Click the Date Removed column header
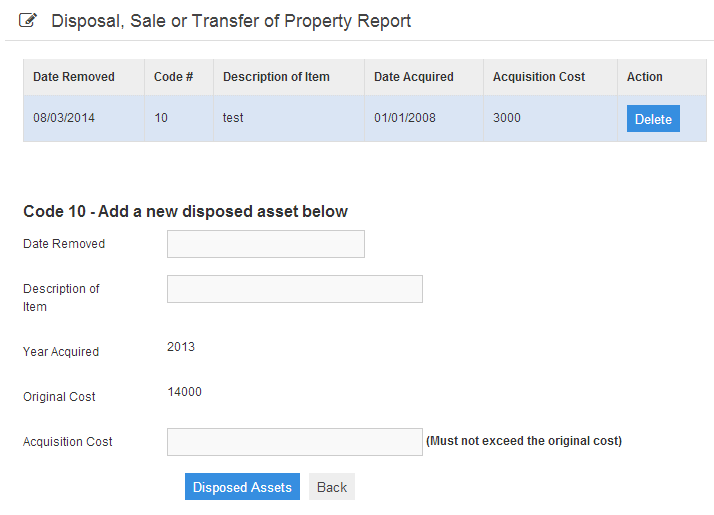Screen dimensions: 714x515 (x=74, y=77)
